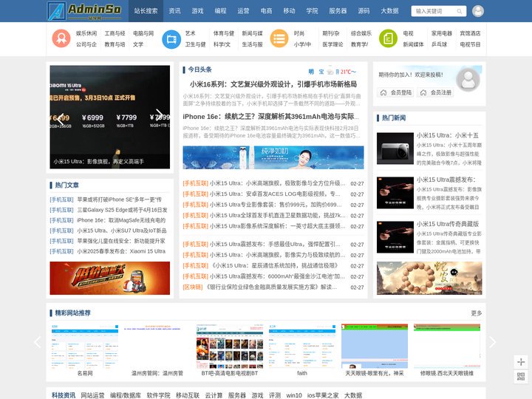Open 宾馆酒店 category link

[x=470, y=33]
